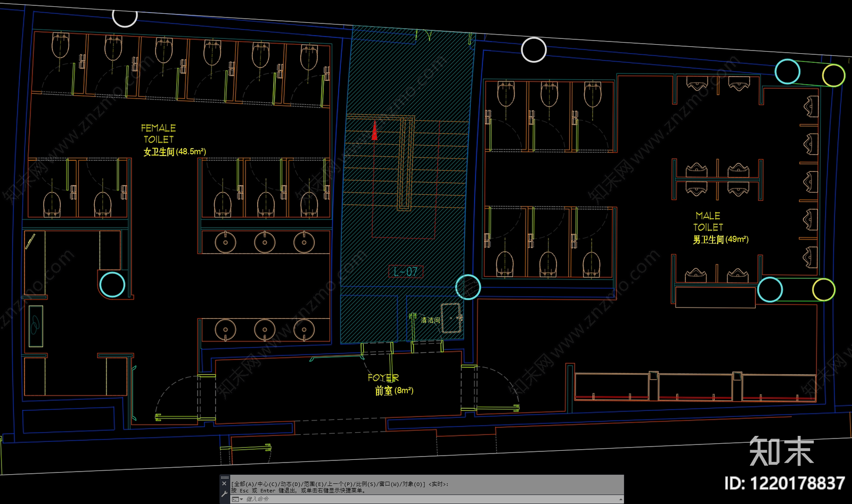
Task: Choose the 范围(E) zoom option
Action: point(314,484)
